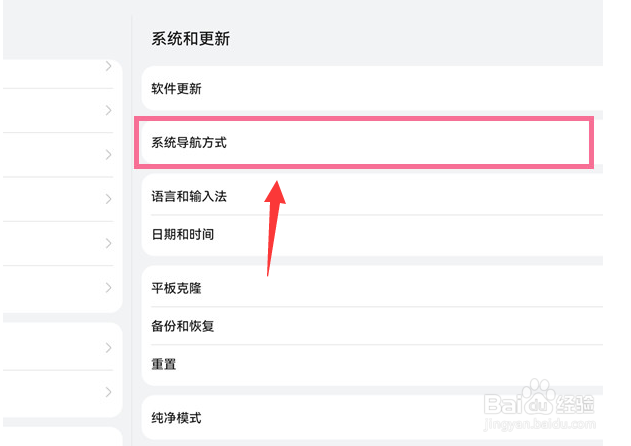Screen dimensions: 631x446
Task: Open 语言和输入法 settings
Action: tap(372, 196)
